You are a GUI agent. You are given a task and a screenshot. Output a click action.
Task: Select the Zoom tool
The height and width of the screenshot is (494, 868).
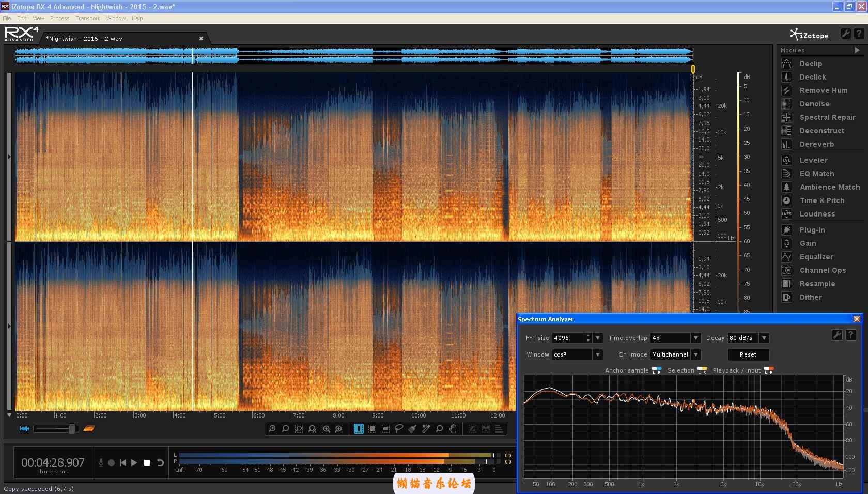pos(439,429)
